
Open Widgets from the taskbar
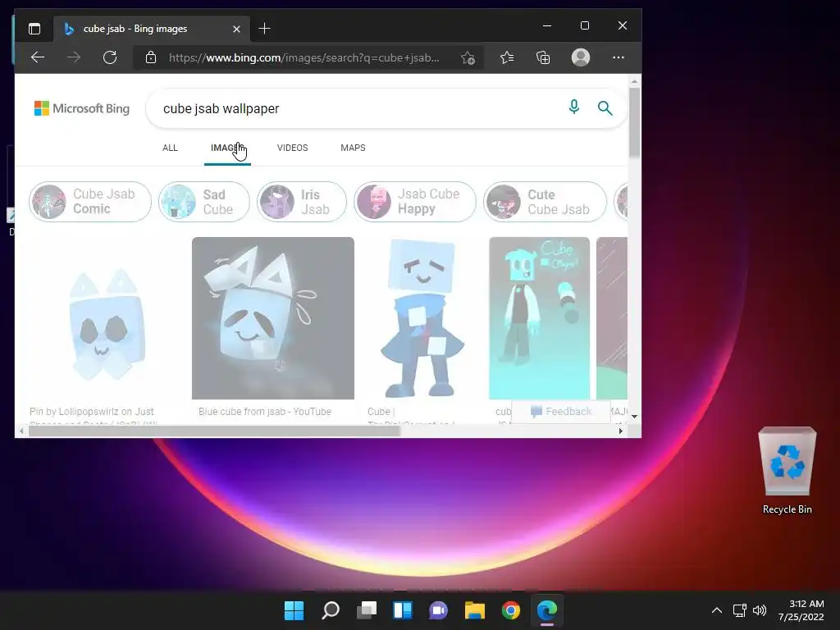[x=403, y=610]
